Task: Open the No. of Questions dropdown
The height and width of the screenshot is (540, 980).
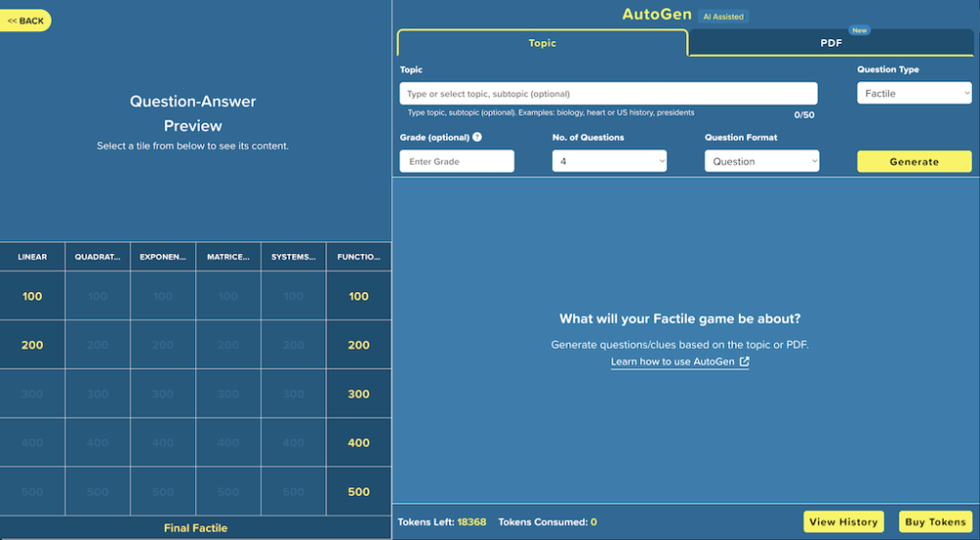Action: pos(610,162)
